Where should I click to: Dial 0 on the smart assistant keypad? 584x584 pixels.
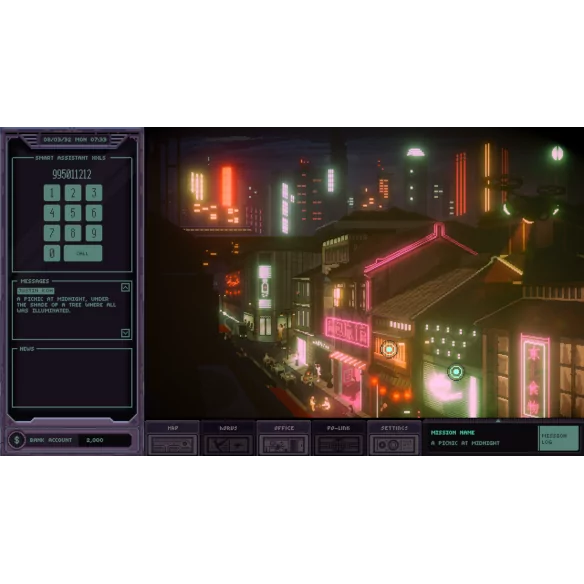[52, 253]
